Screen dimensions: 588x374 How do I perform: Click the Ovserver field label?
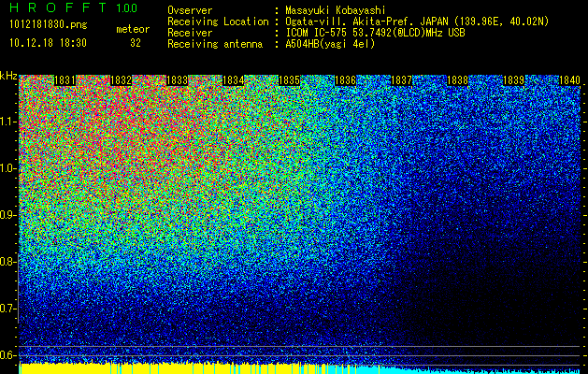click(190, 10)
